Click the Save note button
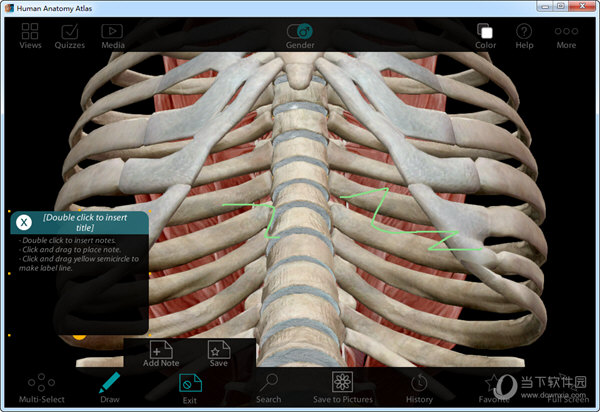Viewport: 600px width, 412px height. 218,353
